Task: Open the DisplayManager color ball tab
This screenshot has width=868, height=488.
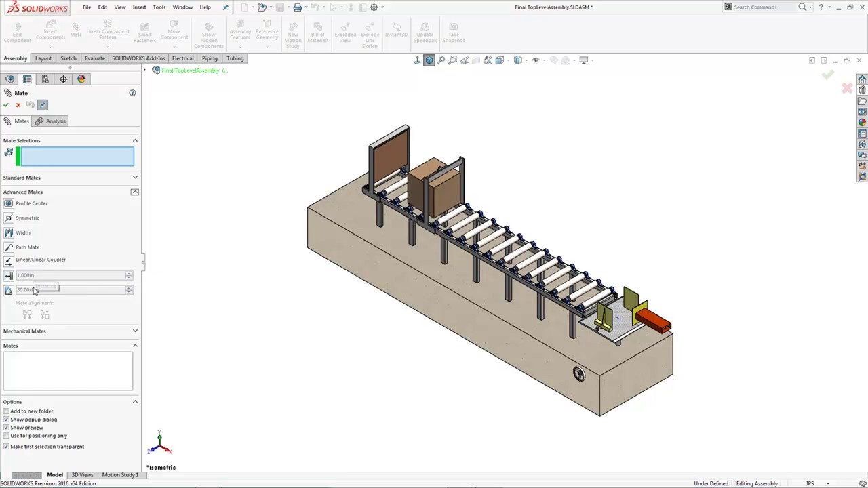Action: pyautogui.click(x=81, y=79)
